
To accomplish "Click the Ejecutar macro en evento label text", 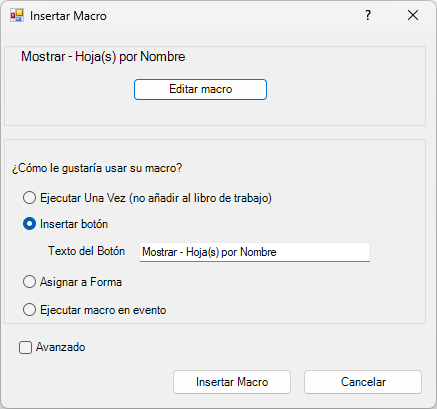I will (x=103, y=310).
